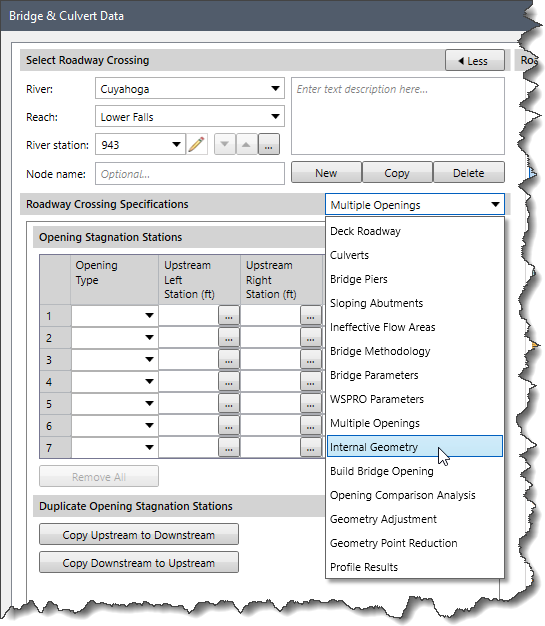545x626 pixels.
Task: Select Culverts from the list
Action: tap(415, 255)
